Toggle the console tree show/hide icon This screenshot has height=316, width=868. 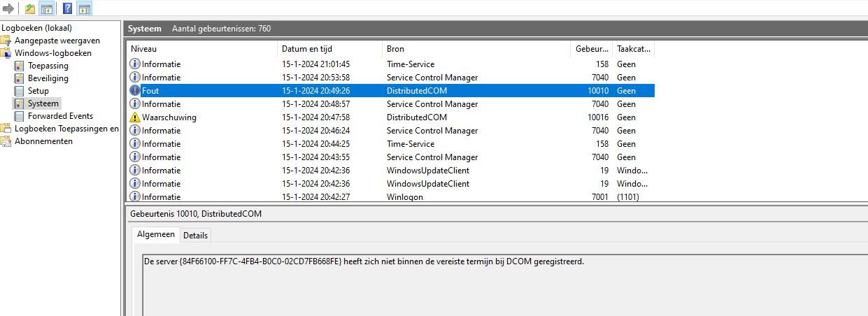point(47,9)
